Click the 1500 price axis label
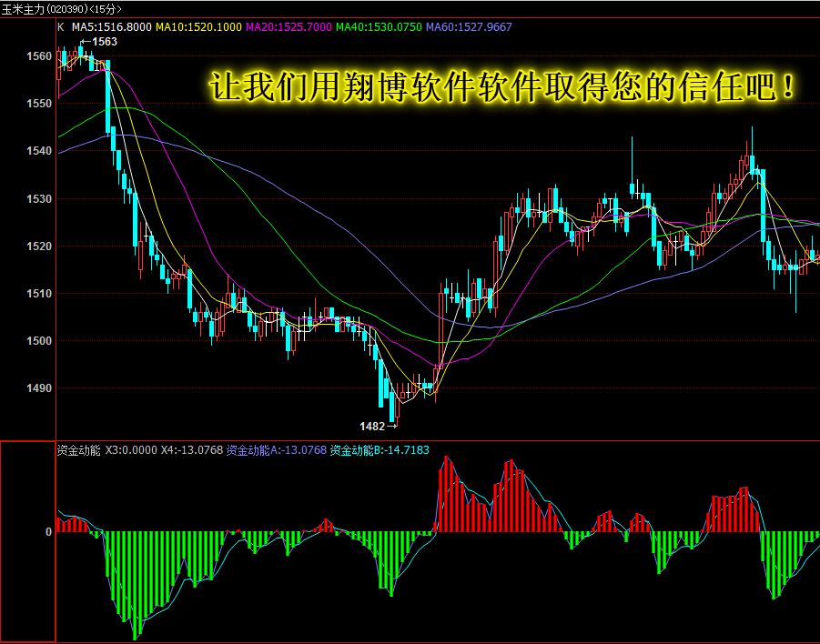The height and width of the screenshot is (644, 820). point(39,341)
